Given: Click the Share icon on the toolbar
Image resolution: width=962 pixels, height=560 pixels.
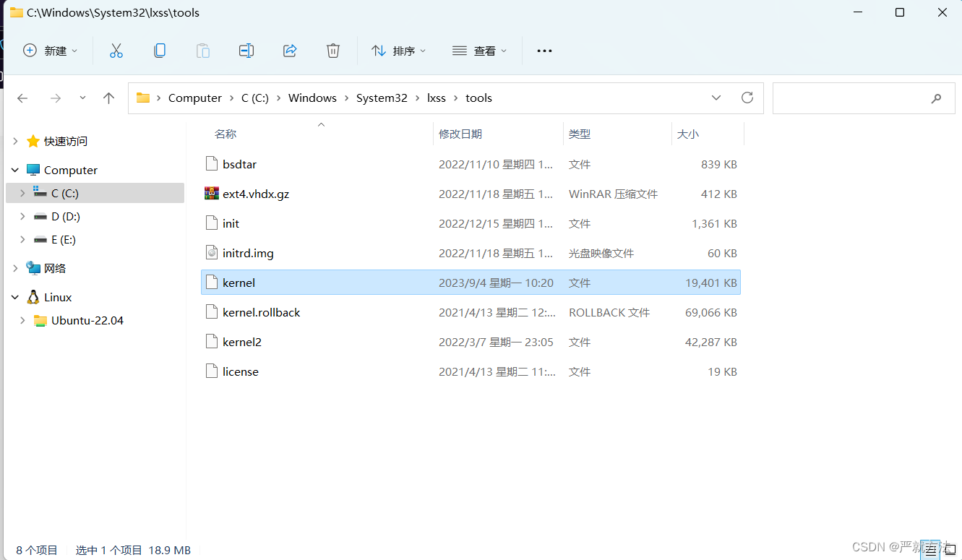Looking at the screenshot, I should point(290,51).
